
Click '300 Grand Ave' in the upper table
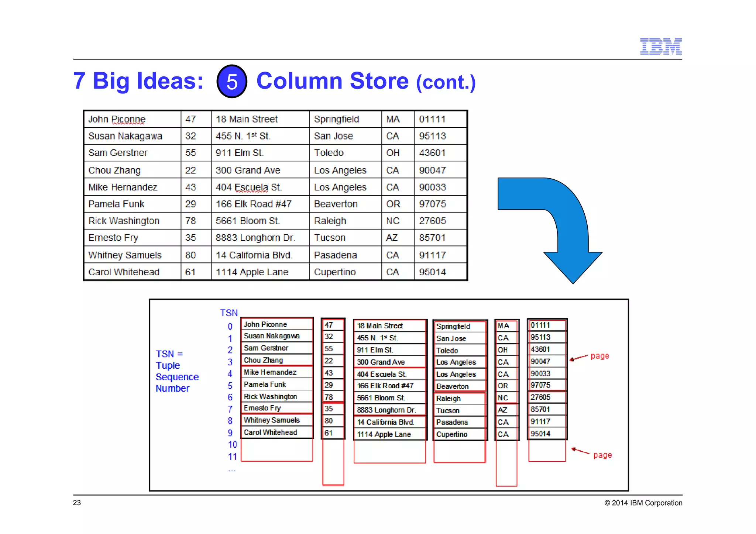coord(248,170)
